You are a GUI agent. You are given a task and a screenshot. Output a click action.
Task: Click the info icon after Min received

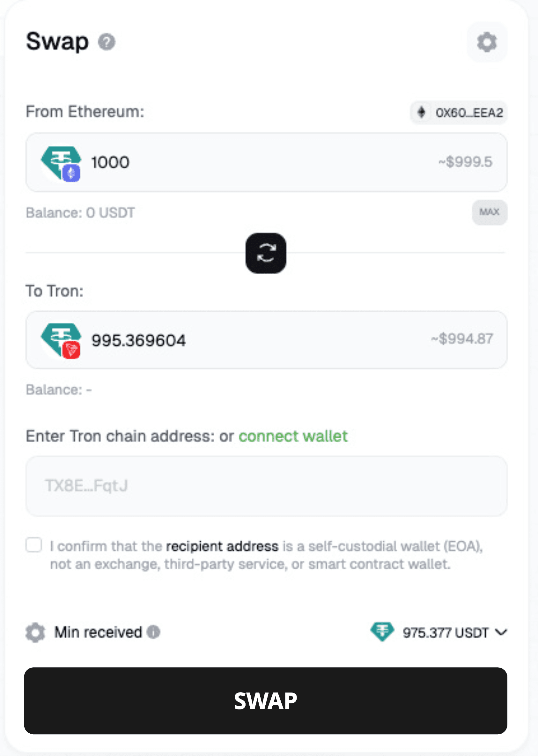[153, 632]
